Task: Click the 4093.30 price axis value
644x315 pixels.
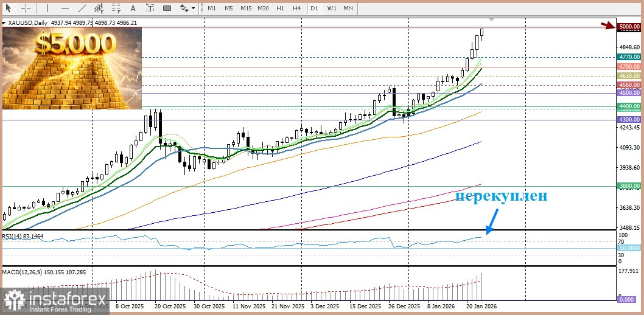Action: [x=631, y=147]
